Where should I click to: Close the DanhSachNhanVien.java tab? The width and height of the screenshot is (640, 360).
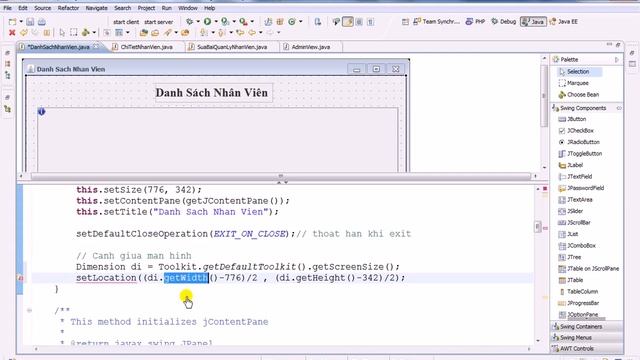coord(96,47)
